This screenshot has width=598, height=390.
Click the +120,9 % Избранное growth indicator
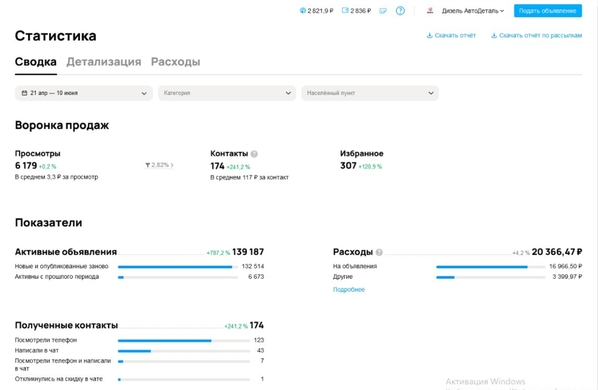370,167
